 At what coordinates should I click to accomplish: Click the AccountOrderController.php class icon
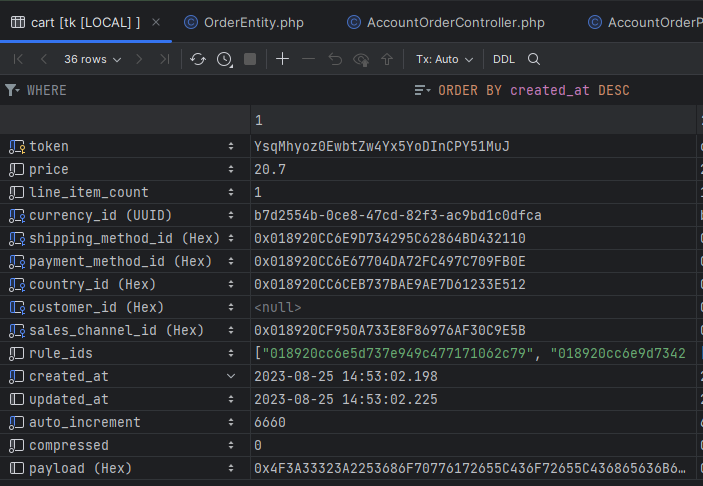(x=354, y=22)
